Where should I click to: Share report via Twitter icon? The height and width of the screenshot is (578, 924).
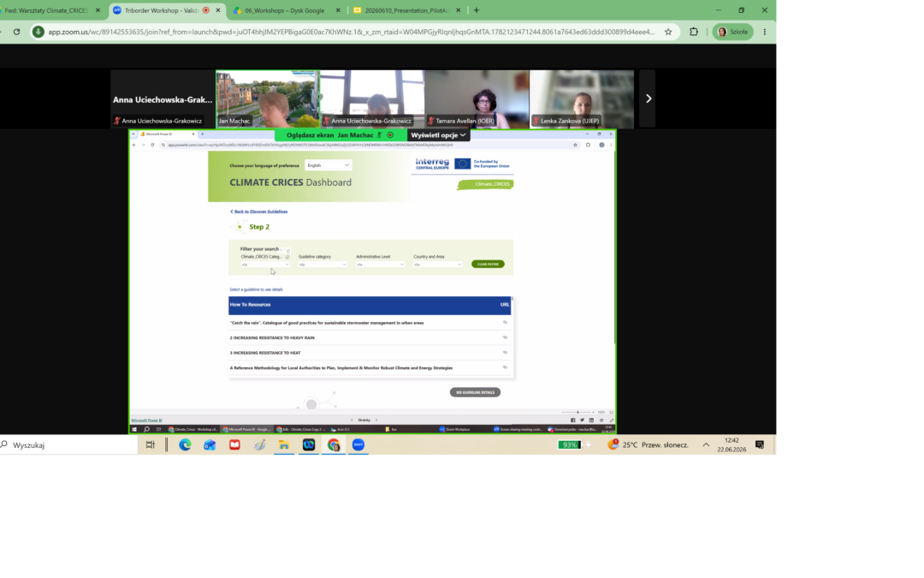tap(583, 420)
